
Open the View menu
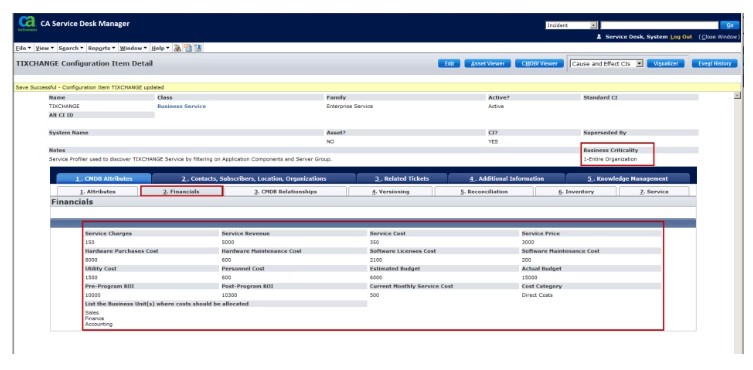point(46,48)
